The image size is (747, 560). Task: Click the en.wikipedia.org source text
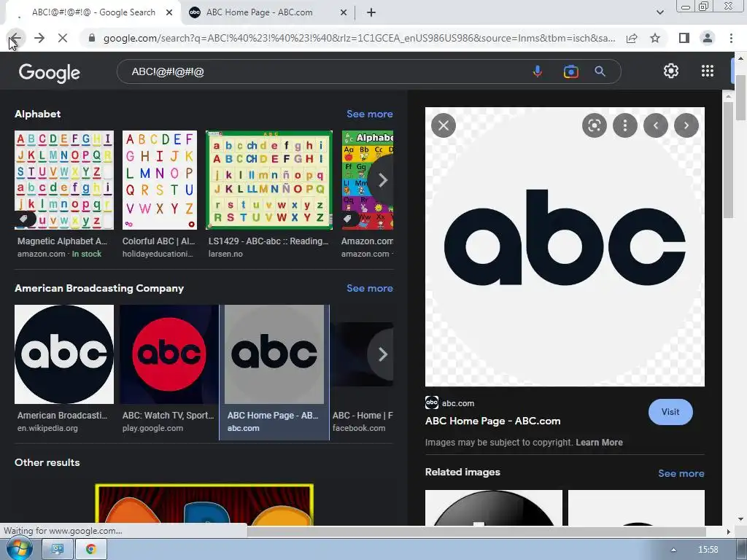click(47, 428)
